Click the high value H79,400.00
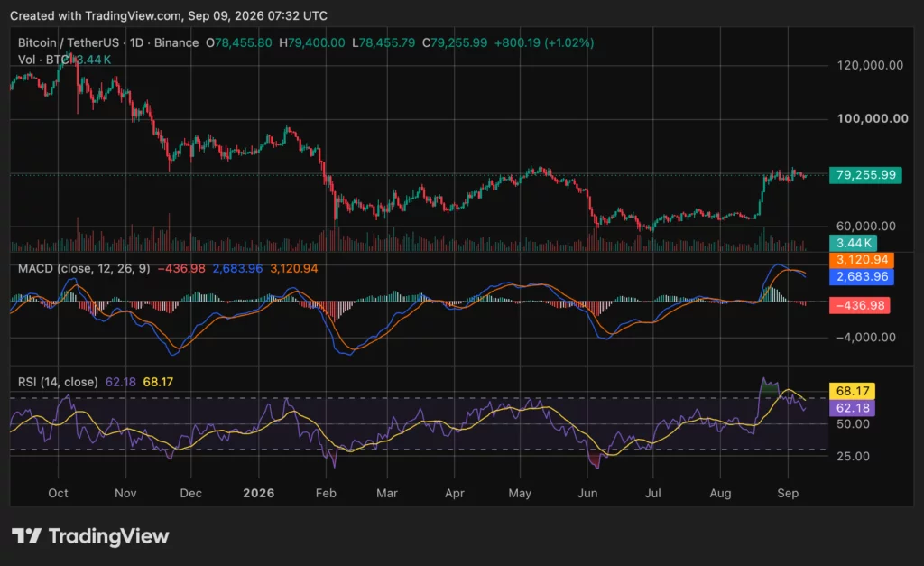Screen dimensions: 924x566 [312, 43]
